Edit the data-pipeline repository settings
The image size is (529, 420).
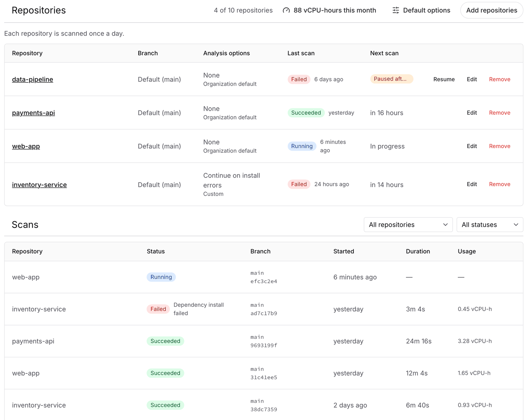pyautogui.click(x=472, y=79)
